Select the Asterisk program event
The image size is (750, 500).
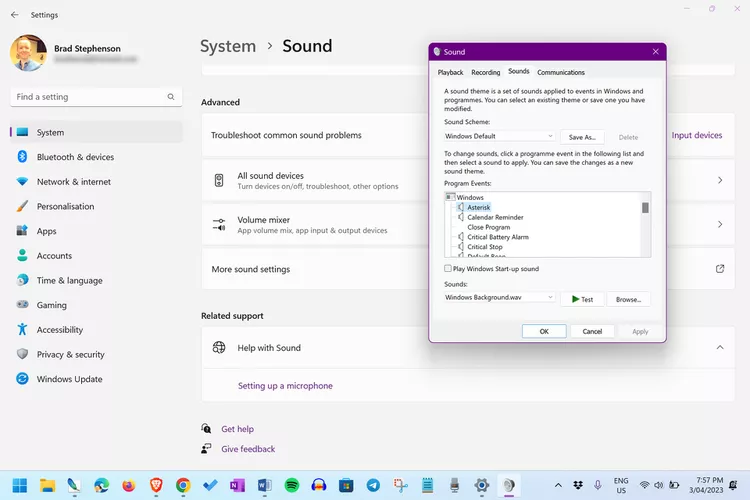point(479,207)
